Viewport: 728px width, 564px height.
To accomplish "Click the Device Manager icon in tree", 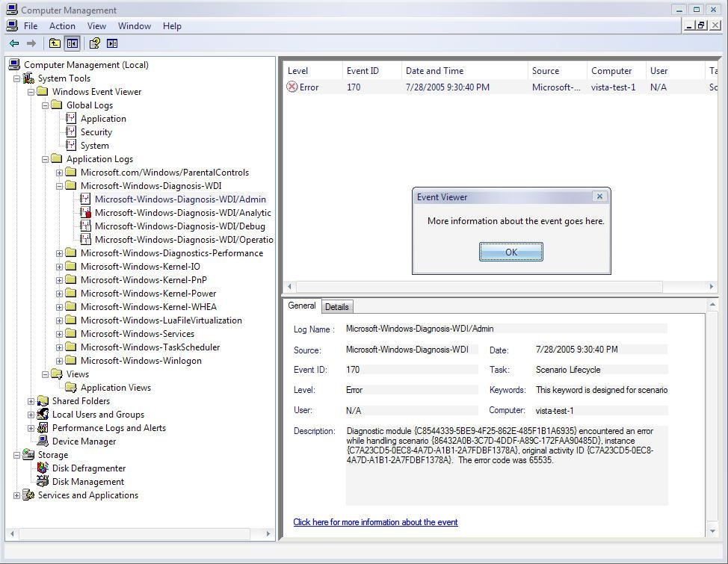I will click(x=43, y=441).
